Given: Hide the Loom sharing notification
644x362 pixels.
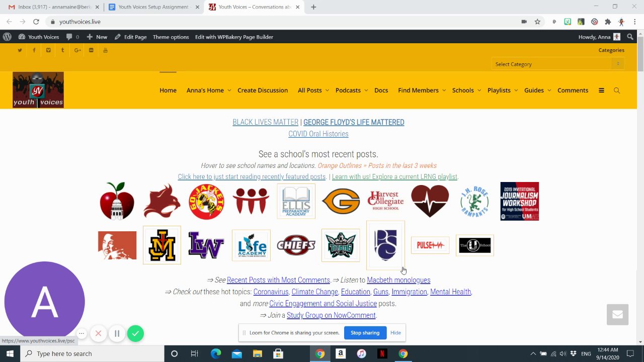Looking at the screenshot, I should click(395, 332).
